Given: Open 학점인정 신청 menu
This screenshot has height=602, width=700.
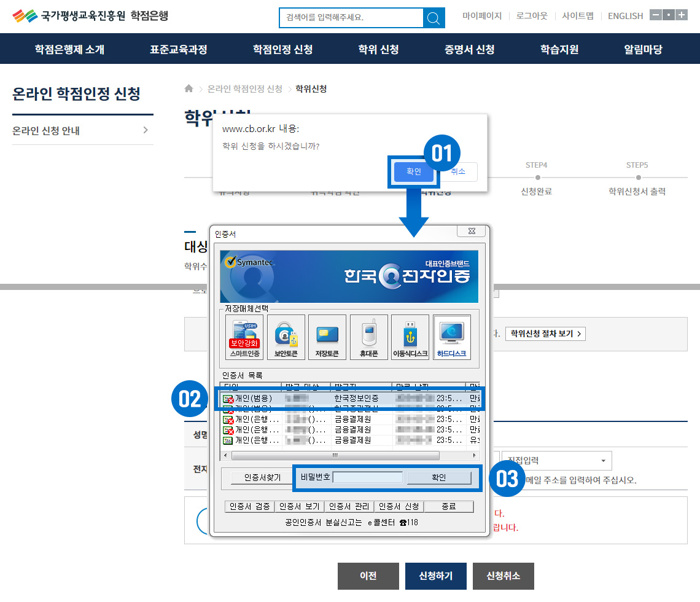Looking at the screenshot, I should [x=282, y=49].
